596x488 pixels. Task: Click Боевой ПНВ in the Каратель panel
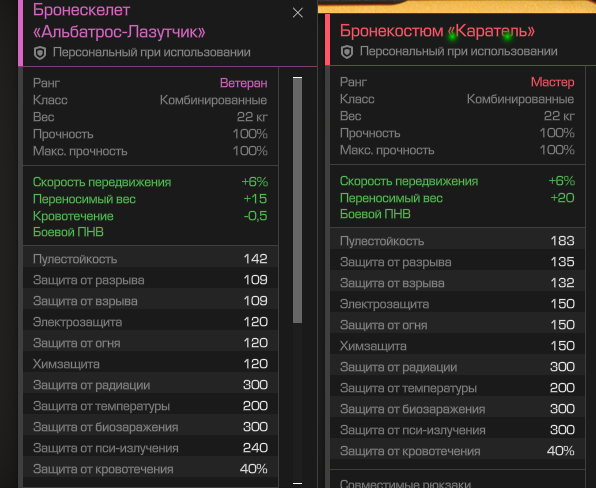point(375,214)
